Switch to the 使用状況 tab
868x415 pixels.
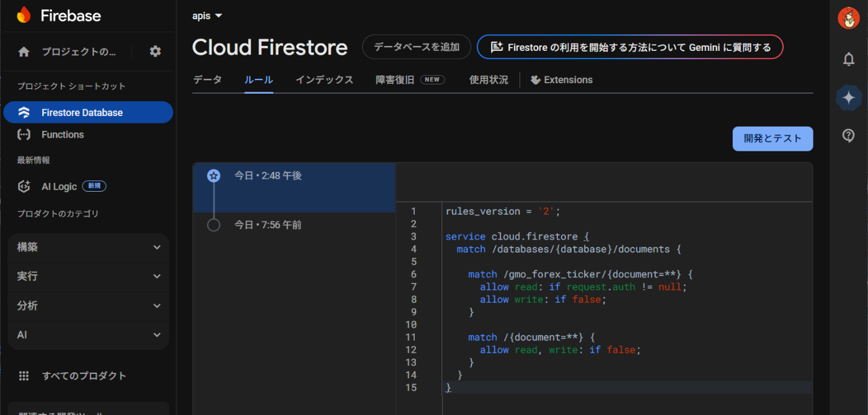pos(489,79)
